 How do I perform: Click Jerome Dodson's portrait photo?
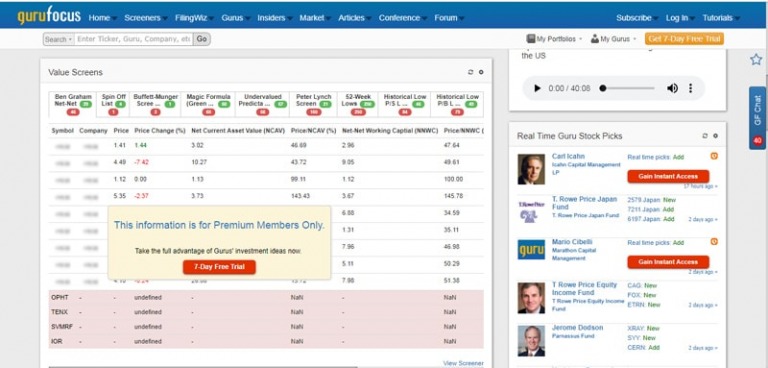tap(531, 341)
